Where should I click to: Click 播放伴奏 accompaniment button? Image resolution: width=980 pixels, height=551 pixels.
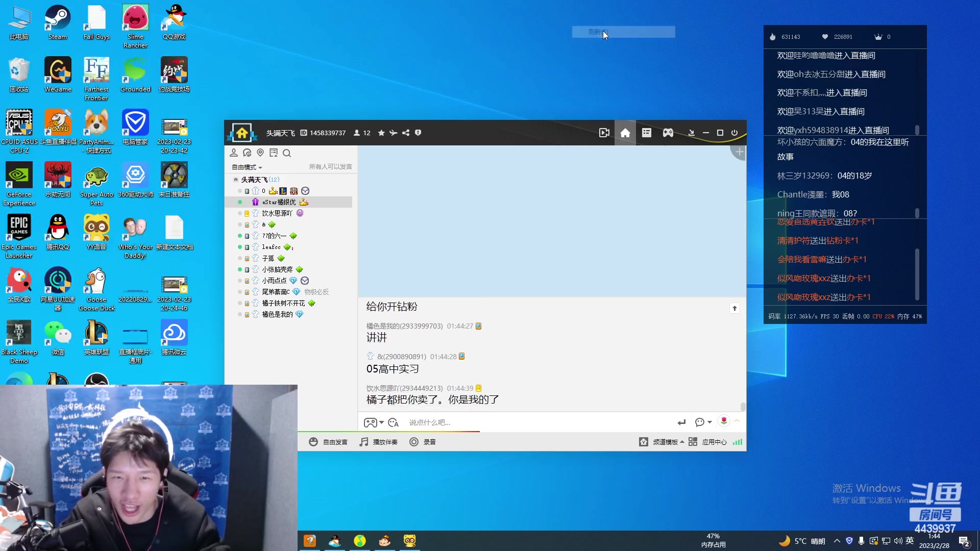[x=378, y=442]
